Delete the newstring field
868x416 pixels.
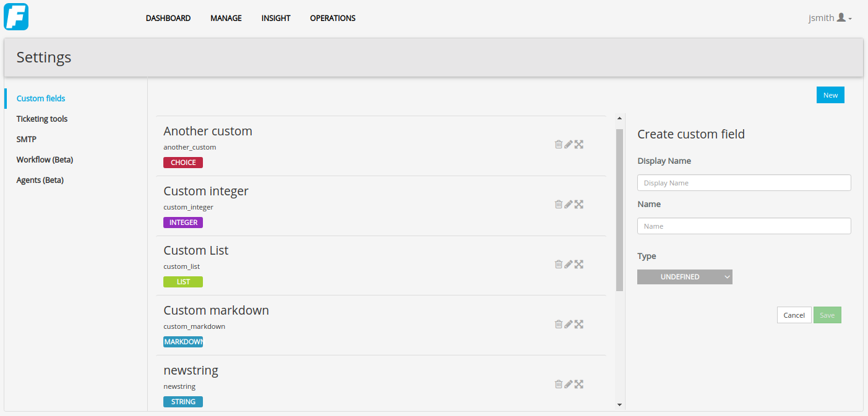click(x=559, y=384)
